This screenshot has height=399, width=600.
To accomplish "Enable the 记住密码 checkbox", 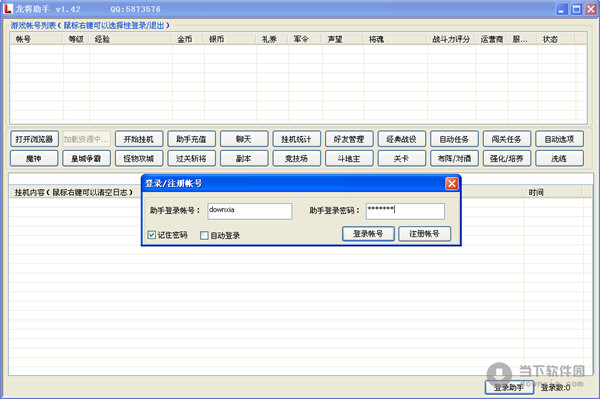I will pyautogui.click(x=152, y=235).
